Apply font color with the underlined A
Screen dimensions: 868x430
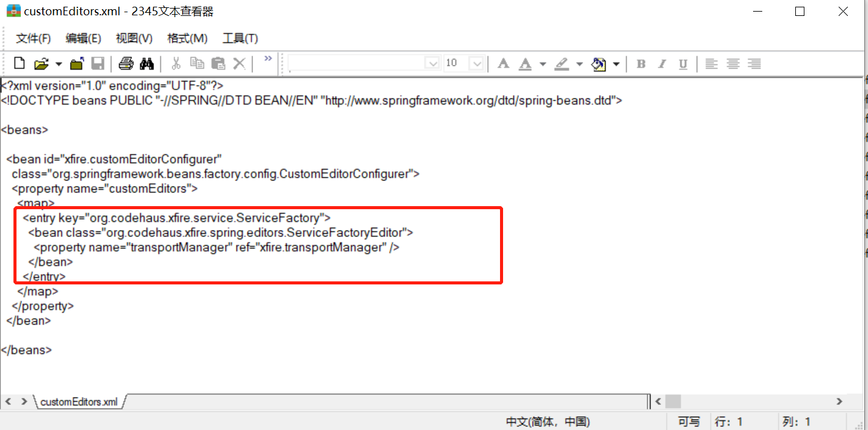coord(525,64)
